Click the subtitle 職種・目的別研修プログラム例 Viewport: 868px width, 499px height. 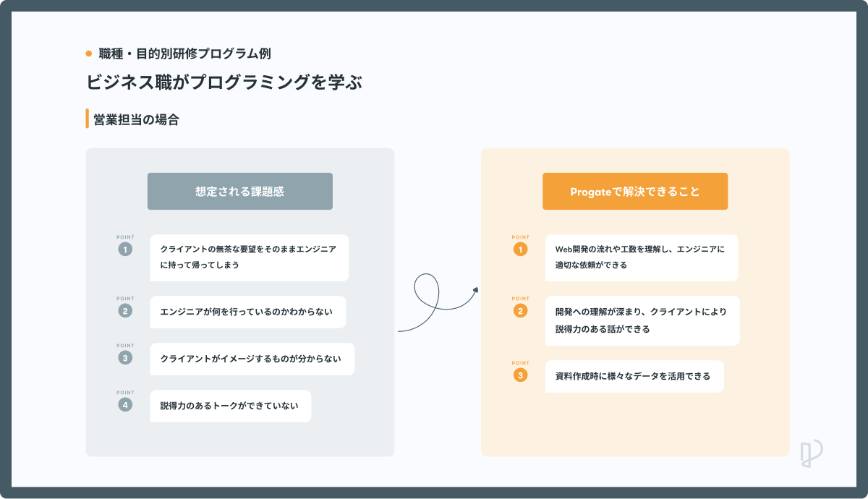click(x=185, y=54)
